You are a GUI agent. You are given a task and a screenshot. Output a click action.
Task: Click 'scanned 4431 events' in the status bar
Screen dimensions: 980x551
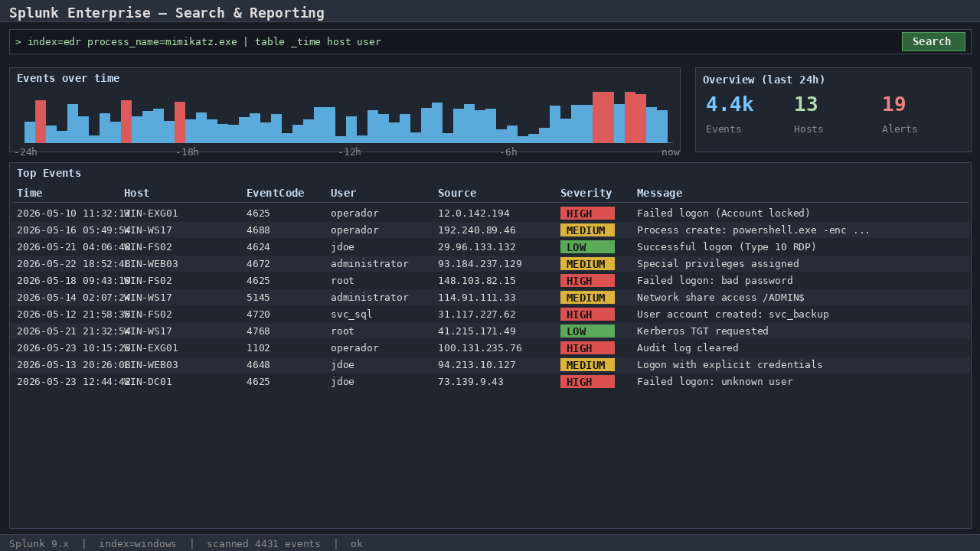(x=263, y=544)
